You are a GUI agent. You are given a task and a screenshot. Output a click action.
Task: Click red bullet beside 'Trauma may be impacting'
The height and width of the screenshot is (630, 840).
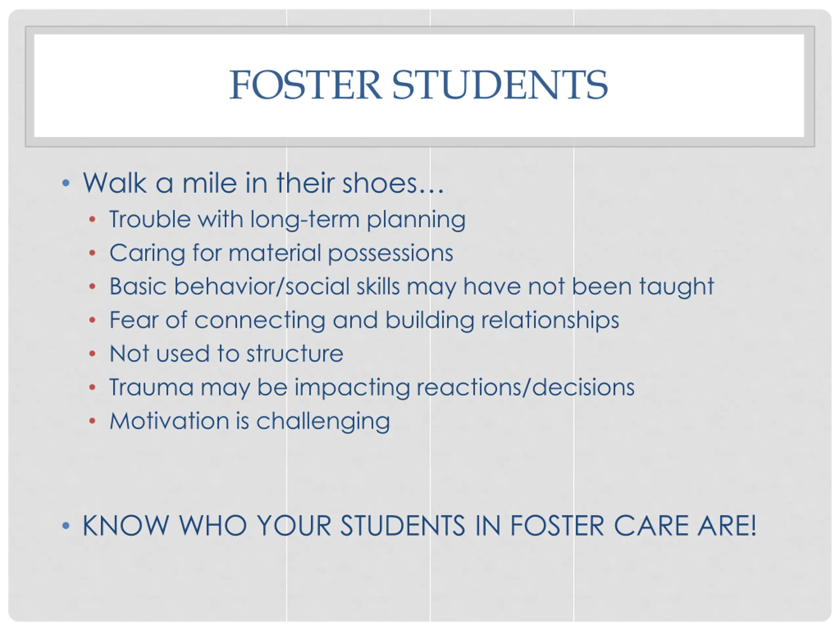click(92, 387)
